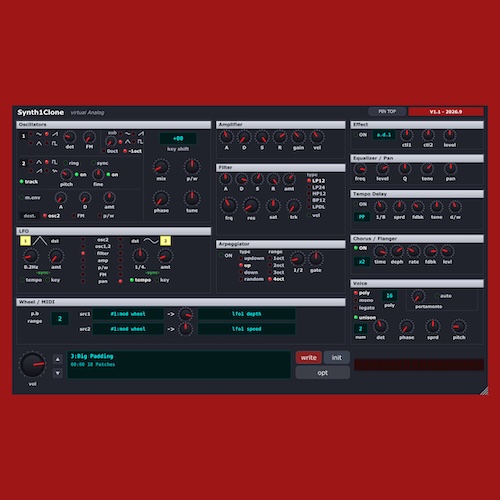Open the chorus x2 mode selector

click(x=362, y=262)
